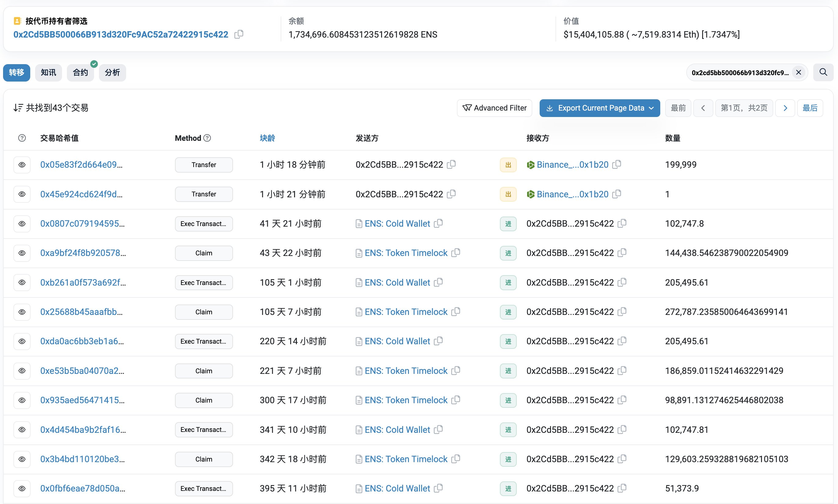This screenshot has height=504, width=838.
Task: Preview transaction 0x45e924cd624f9d with eye icon
Action: (22, 194)
